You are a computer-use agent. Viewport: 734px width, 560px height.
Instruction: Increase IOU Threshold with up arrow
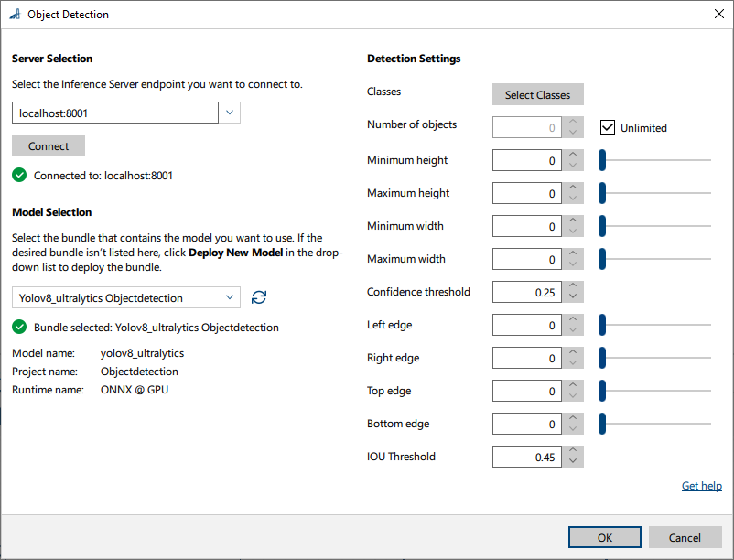573,451
